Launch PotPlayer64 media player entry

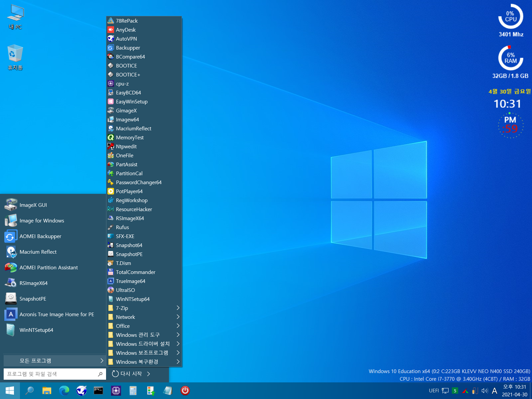point(144,192)
